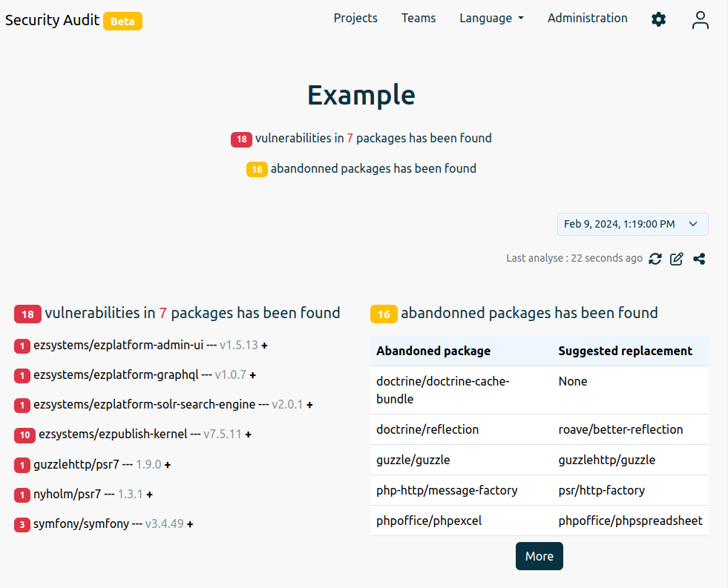
Task: Click the Example project title
Action: (361, 95)
